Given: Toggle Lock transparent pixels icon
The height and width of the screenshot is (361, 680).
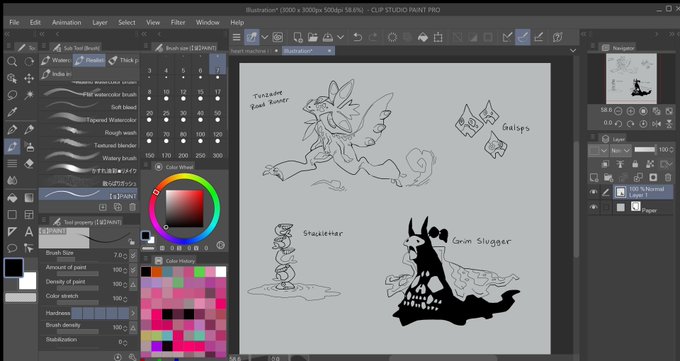Looking at the screenshot, I should (650, 164).
